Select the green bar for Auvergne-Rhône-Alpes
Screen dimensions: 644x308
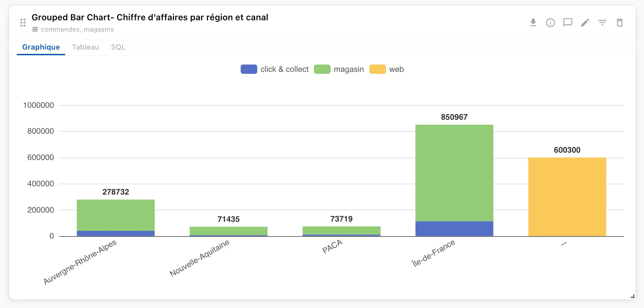coord(116,215)
